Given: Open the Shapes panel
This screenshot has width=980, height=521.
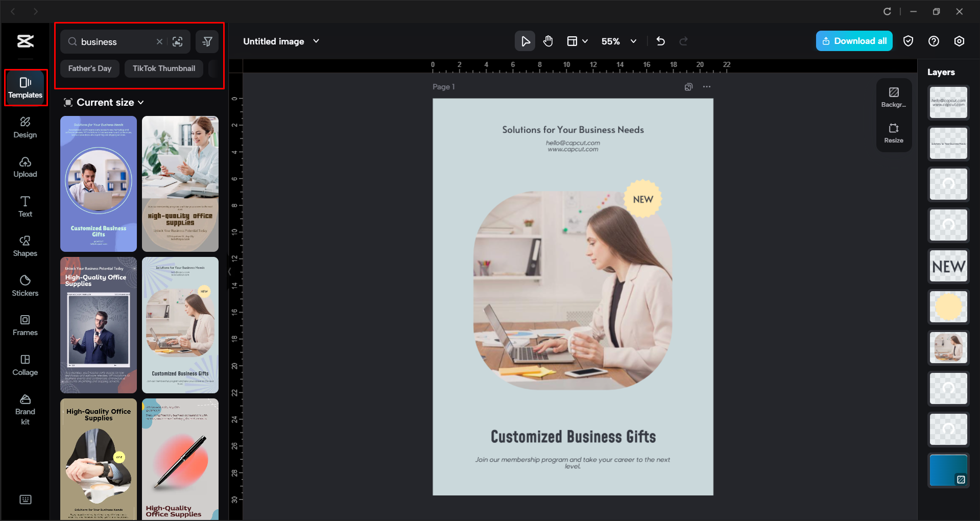Looking at the screenshot, I should 25,245.
